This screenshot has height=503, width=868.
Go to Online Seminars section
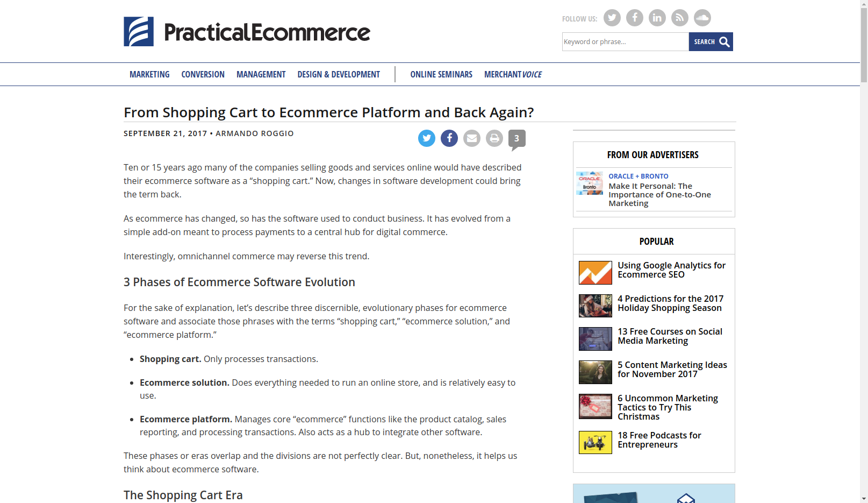click(441, 74)
